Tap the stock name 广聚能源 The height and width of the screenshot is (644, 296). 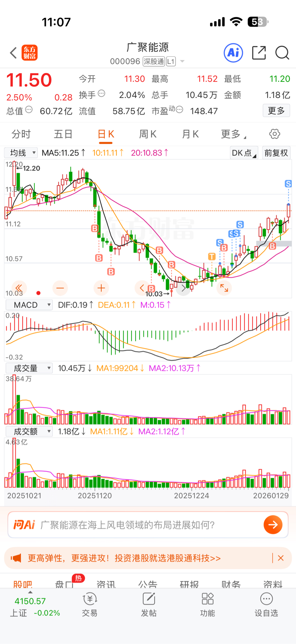coord(148,47)
